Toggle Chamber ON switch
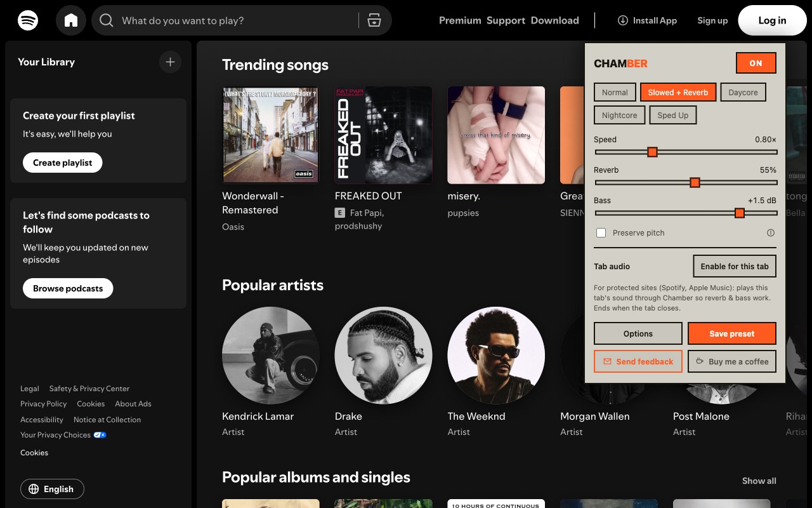812x508 pixels. click(756, 63)
